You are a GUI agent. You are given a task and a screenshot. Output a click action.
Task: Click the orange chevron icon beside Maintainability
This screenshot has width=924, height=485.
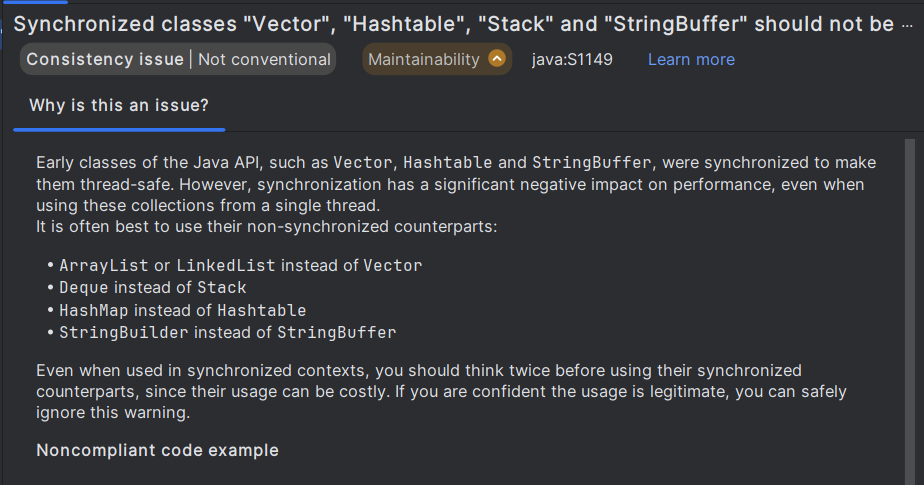[x=497, y=60]
